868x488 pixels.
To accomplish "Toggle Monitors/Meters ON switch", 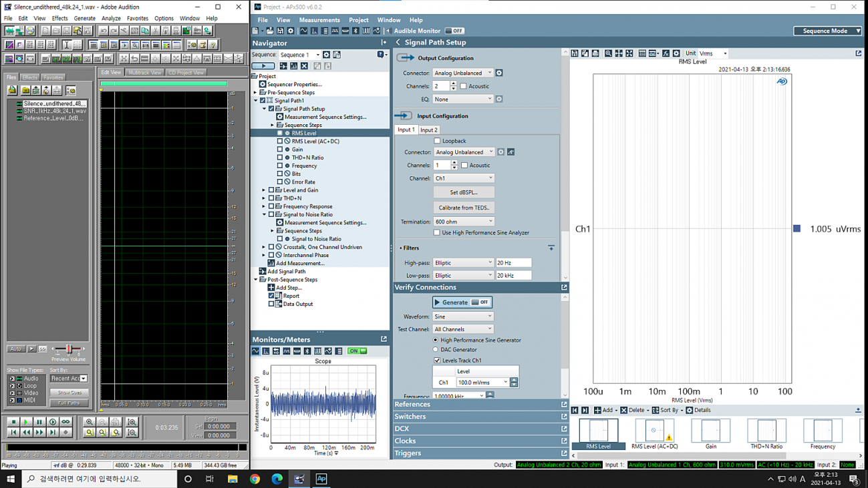I will (x=357, y=350).
